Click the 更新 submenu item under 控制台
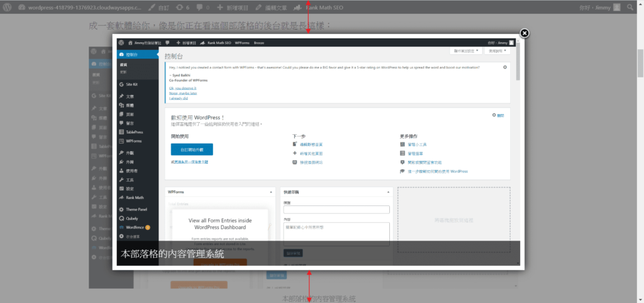 123,72
